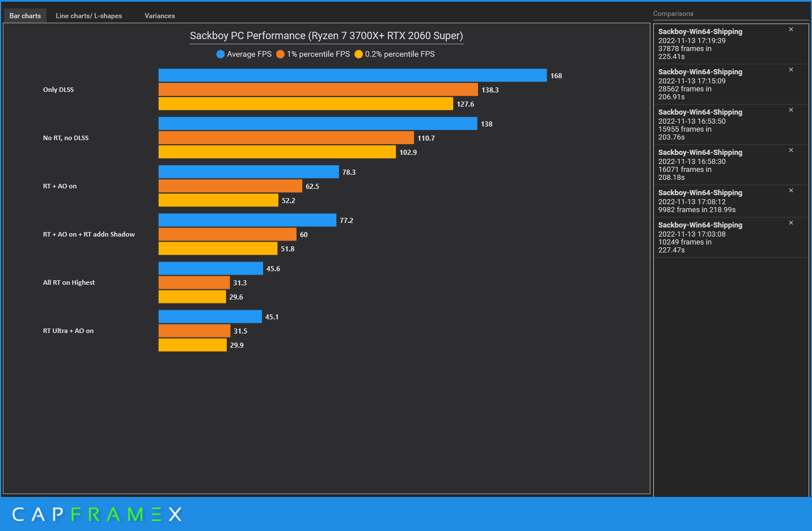Click the Comparisons panel header
The height and width of the screenshot is (531, 812).
(673, 14)
